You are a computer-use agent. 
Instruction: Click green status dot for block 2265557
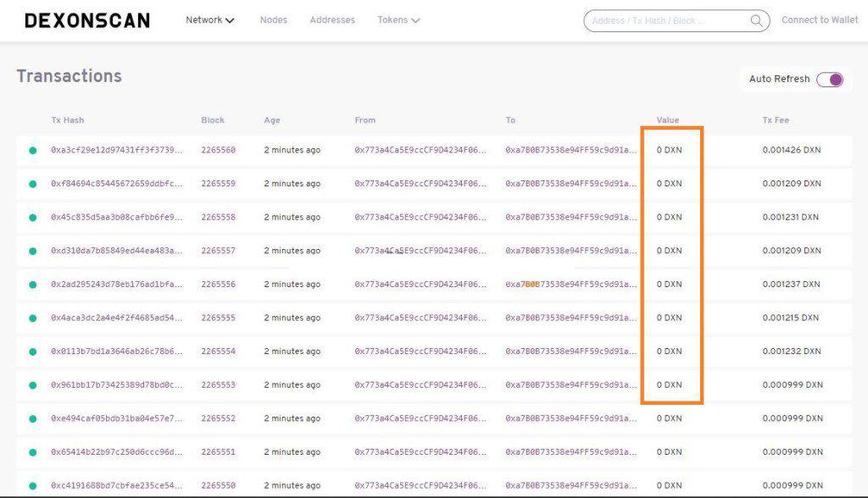pyautogui.click(x=33, y=252)
